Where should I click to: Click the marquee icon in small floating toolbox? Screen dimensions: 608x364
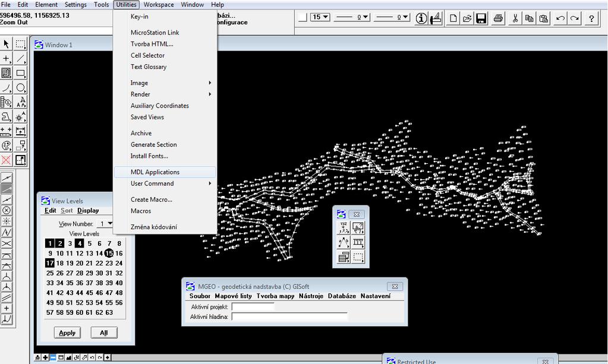tap(358, 257)
